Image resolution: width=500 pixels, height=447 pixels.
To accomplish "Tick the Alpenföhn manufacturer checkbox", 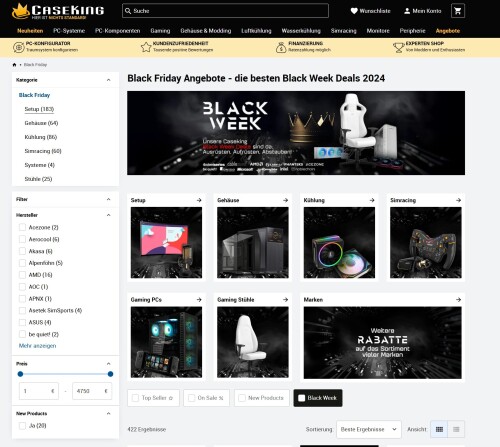I will 22,263.
